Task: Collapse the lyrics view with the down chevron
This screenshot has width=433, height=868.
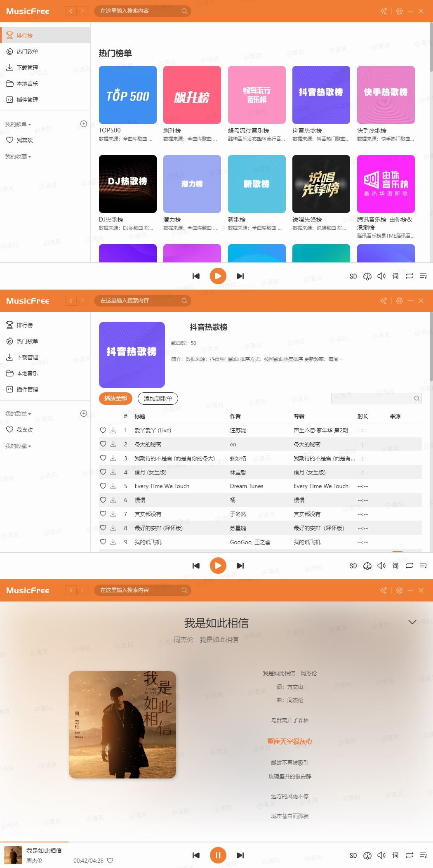Action: pyautogui.click(x=412, y=622)
